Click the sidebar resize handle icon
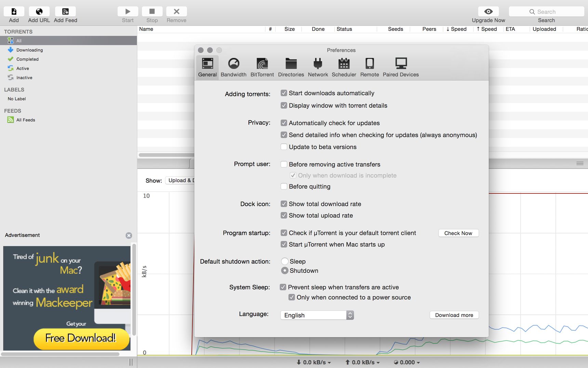 pyautogui.click(x=131, y=362)
